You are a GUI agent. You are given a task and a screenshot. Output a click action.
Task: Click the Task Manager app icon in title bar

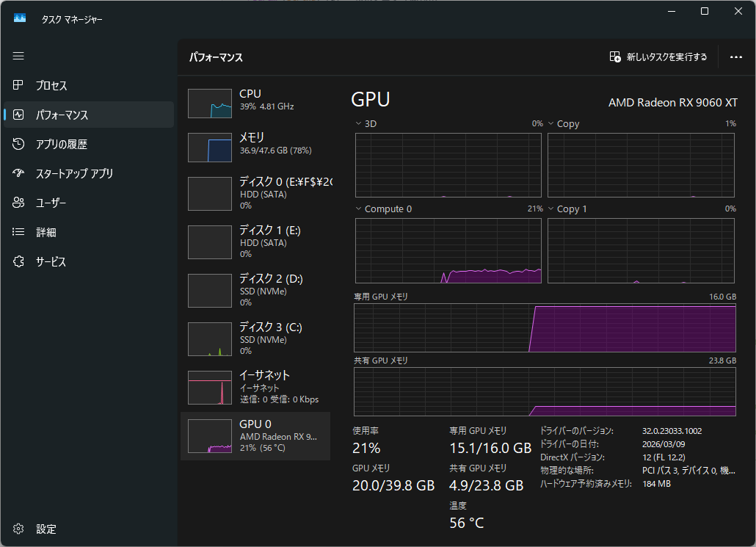click(x=20, y=18)
